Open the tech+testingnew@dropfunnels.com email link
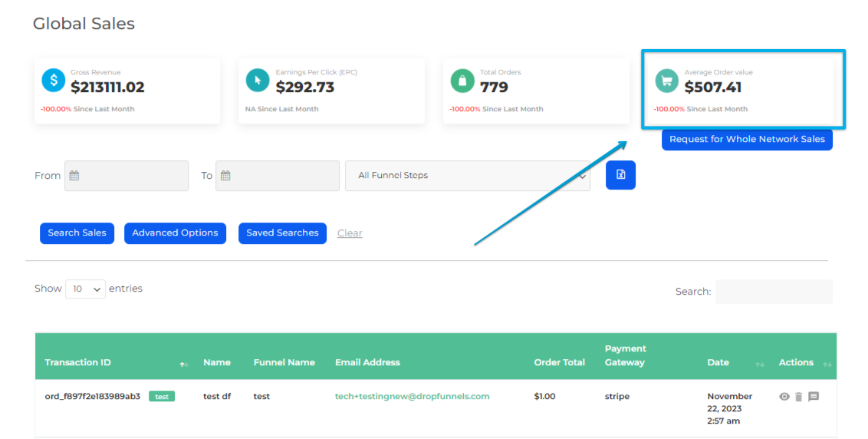 [x=412, y=397]
